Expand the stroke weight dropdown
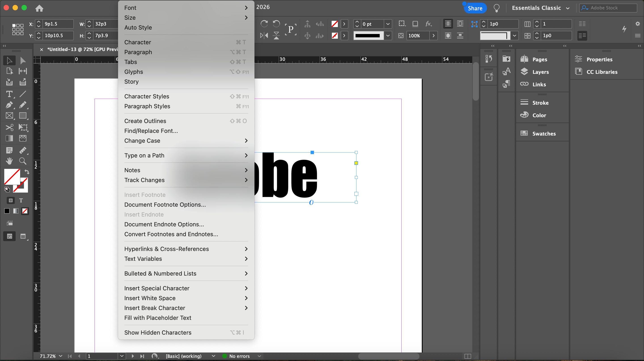This screenshot has width=644, height=361. pos(388,24)
